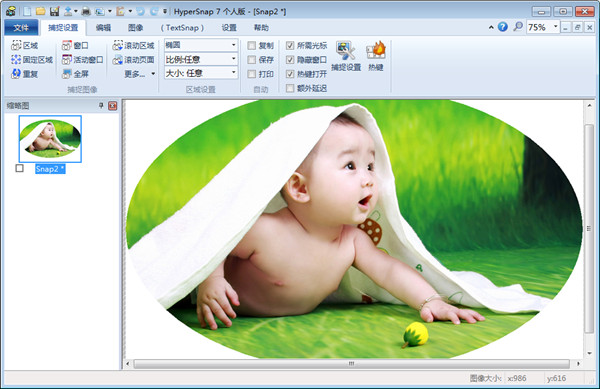The width and height of the screenshot is (600, 389).
Task: Click the HyperSnap application logo icon
Action: coord(11,11)
